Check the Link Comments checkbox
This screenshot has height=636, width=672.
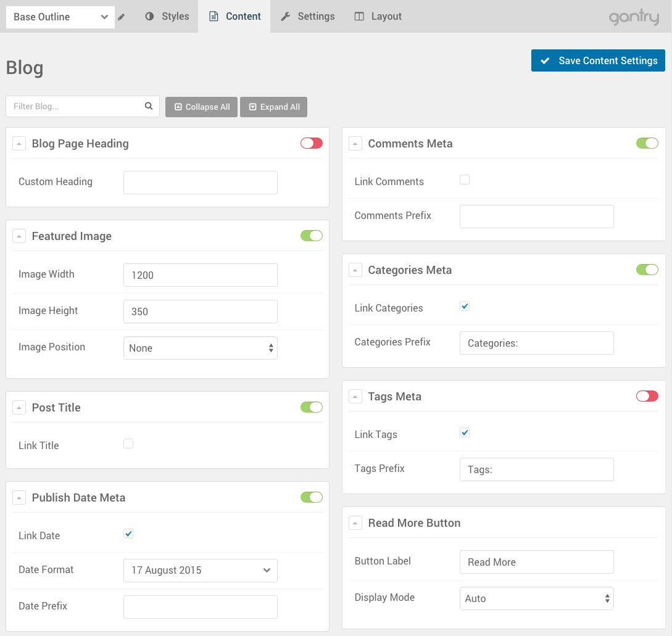pyautogui.click(x=465, y=180)
